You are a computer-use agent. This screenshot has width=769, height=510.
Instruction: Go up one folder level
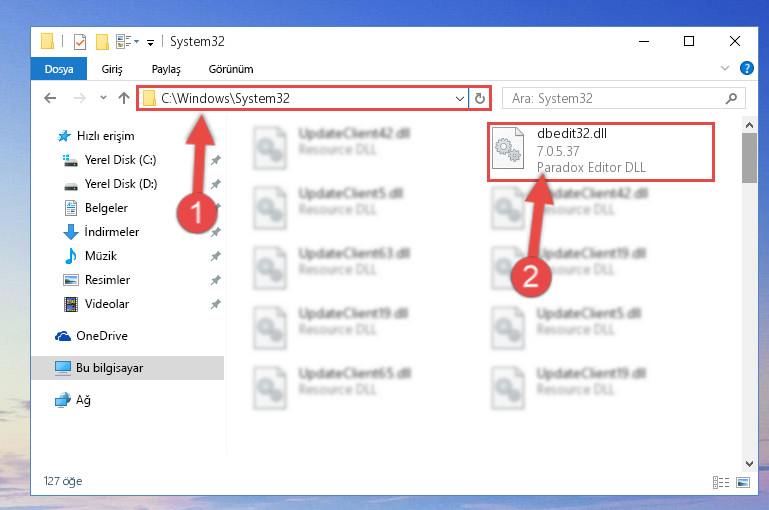[x=124, y=98]
